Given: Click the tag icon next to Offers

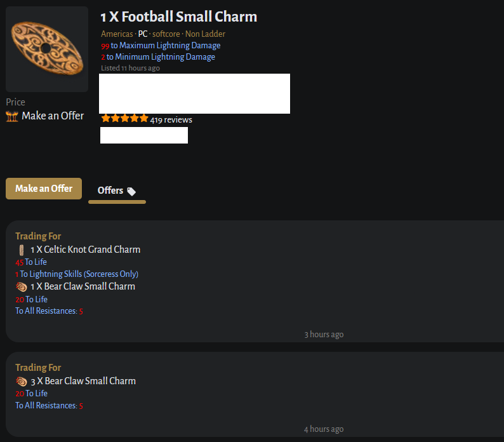Looking at the screenshot, I should pyautogui.click(x=131, y=191).
